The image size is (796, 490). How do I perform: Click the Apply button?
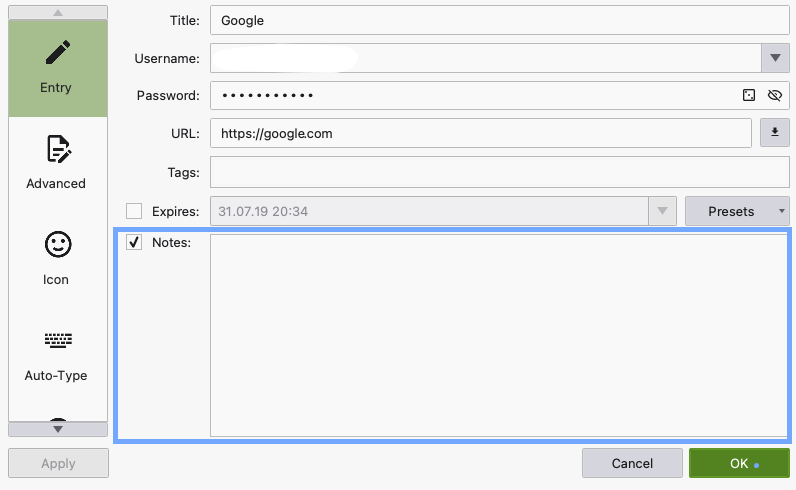point(58,463)
